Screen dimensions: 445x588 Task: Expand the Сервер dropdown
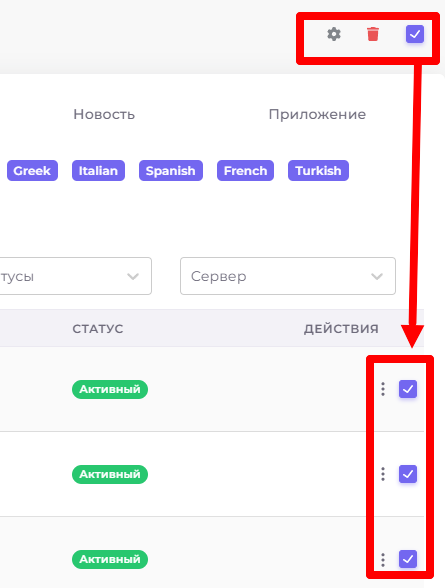pyautogui.click(x=288, y=276)
